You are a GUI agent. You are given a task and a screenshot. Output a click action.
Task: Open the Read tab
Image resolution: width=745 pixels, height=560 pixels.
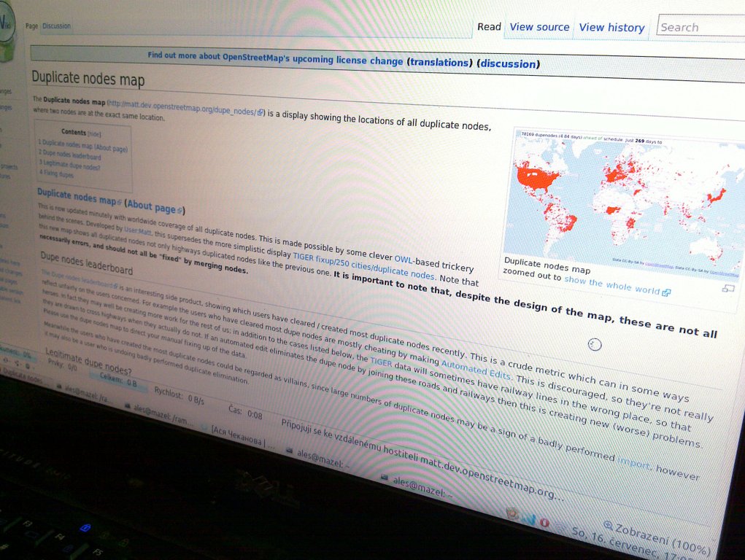pyautogui.click(x=489, y=27)
